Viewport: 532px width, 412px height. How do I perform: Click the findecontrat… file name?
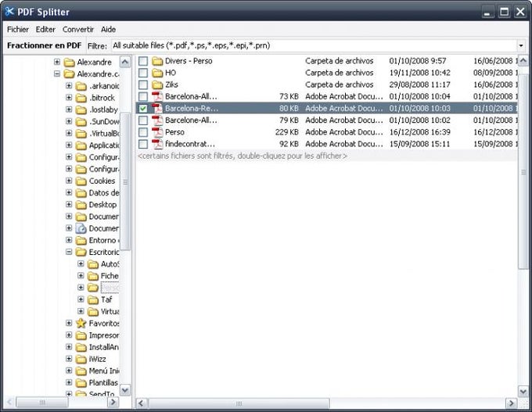pos(190,144)
